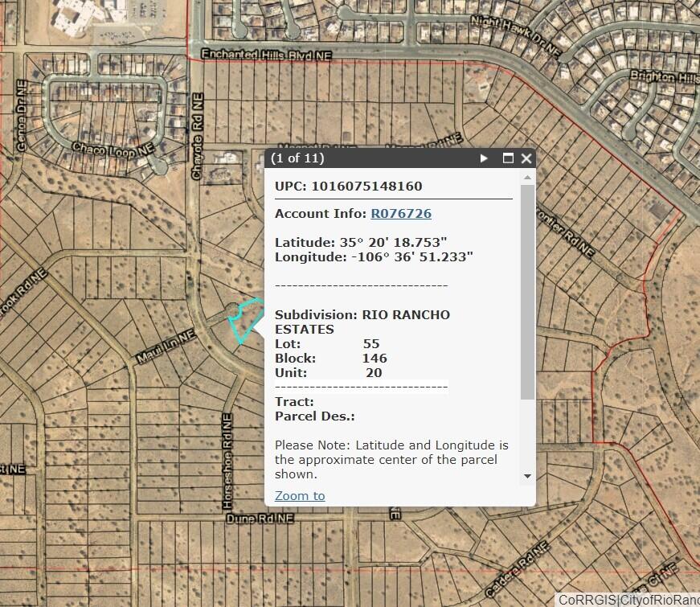Click the Subdivision: RIO RANCHO ESTATES text
700x607 pixels.
coord(362,322)
